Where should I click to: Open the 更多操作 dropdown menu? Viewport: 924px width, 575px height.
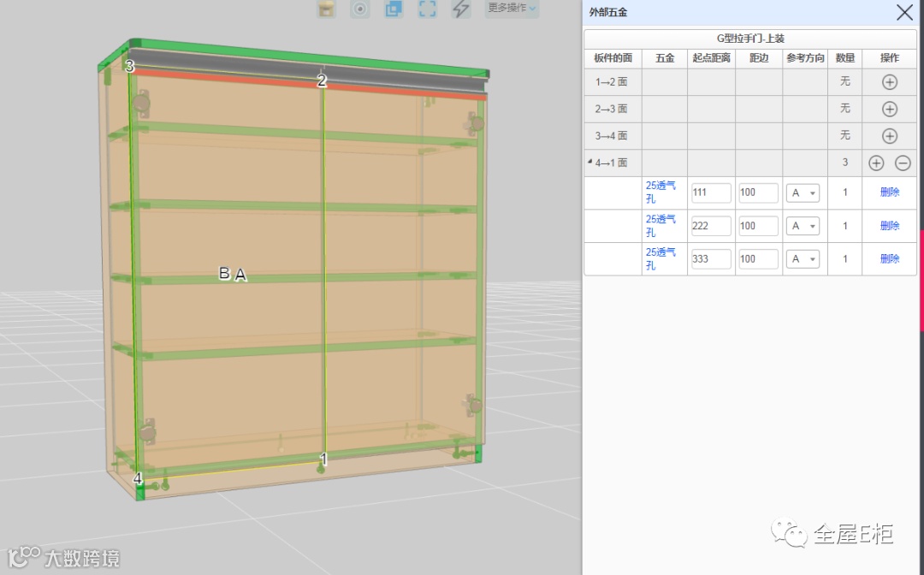click(x=512, y=8)
